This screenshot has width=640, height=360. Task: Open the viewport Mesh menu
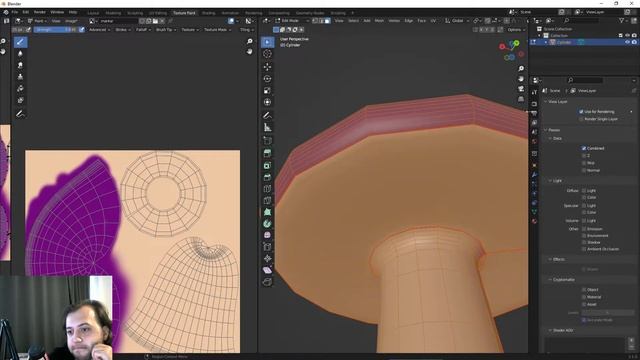pos(379,21)
